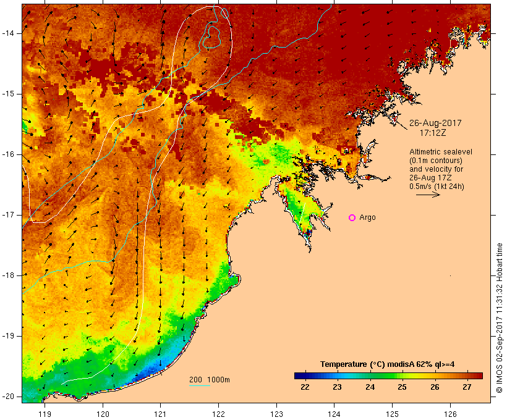Screen dimensions: 507x420
Task: Click the 'Argo' label text
Action: point(368,217)
